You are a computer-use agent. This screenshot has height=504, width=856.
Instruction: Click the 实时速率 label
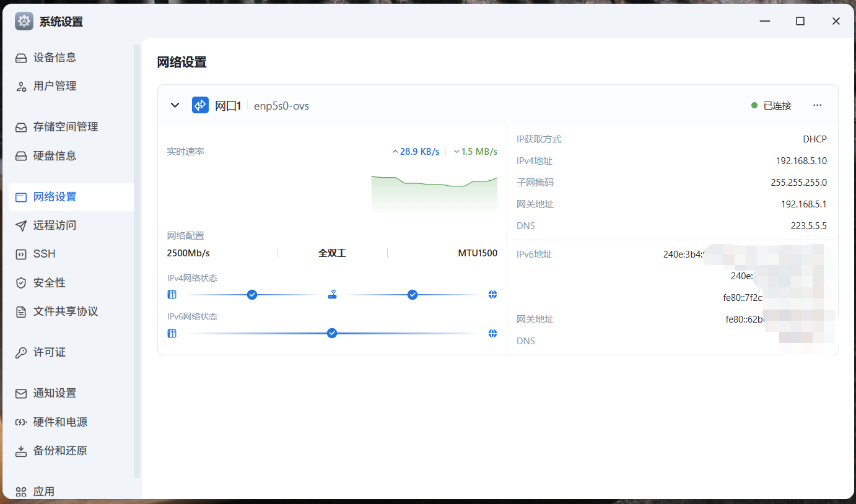[186, 152]
